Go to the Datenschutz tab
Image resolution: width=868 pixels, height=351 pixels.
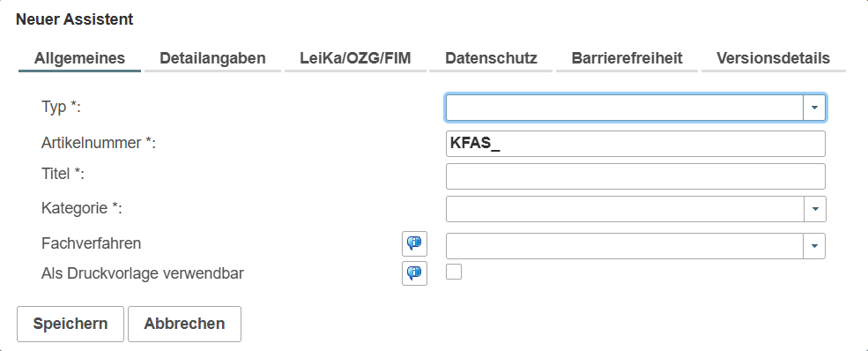tap(491, 59)
